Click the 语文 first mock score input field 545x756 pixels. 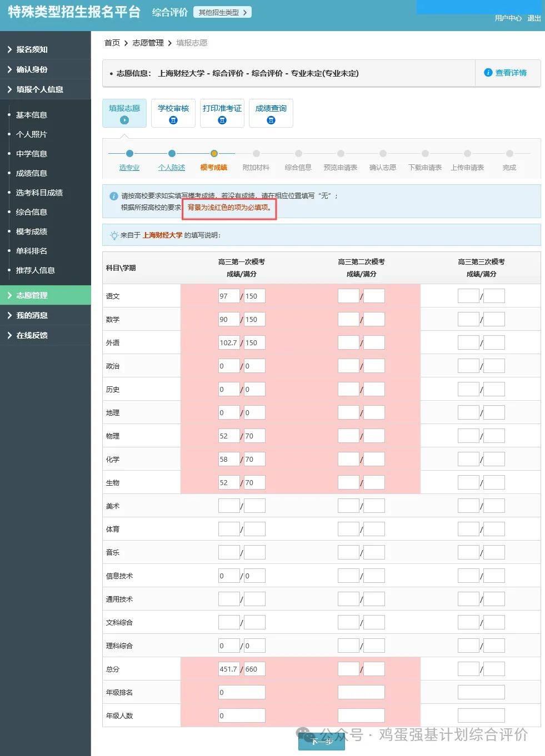pyautogui.click(x=228, y=296)
